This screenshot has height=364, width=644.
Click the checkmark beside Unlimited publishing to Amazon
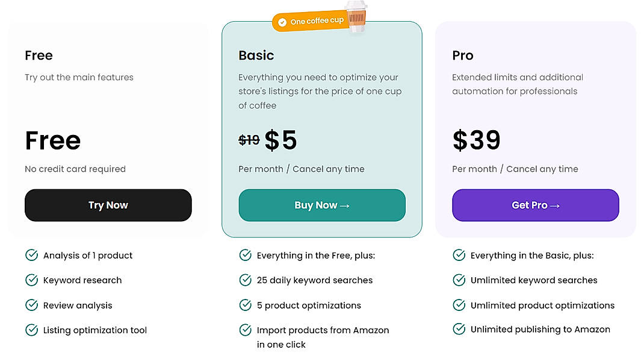[x=459, y=329]
